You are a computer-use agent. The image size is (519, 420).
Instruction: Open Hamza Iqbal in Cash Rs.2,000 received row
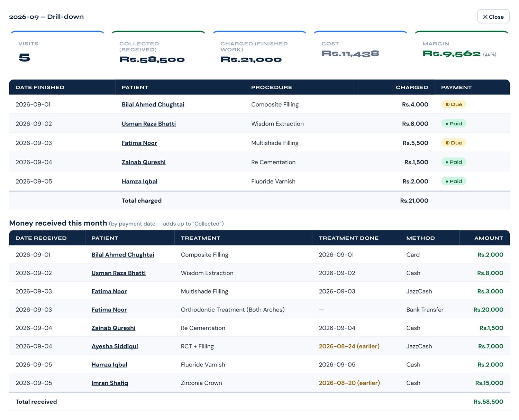click(109, 365)
